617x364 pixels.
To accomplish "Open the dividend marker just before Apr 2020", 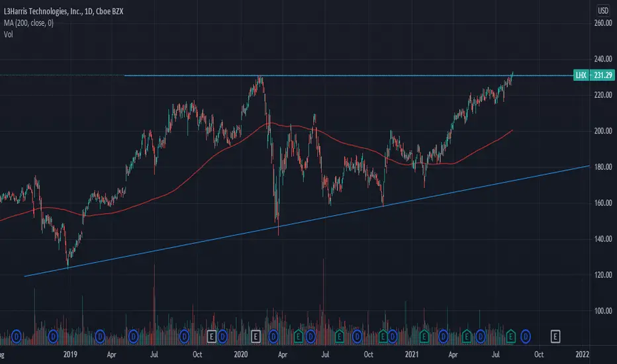I will point(273,336).
